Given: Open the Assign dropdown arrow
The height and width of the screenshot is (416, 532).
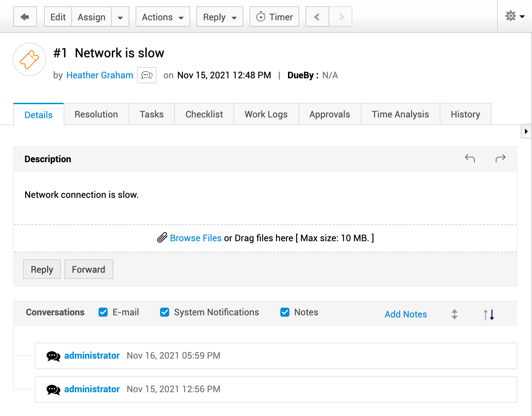Looking at the screenshot, I should click(120, 17).
